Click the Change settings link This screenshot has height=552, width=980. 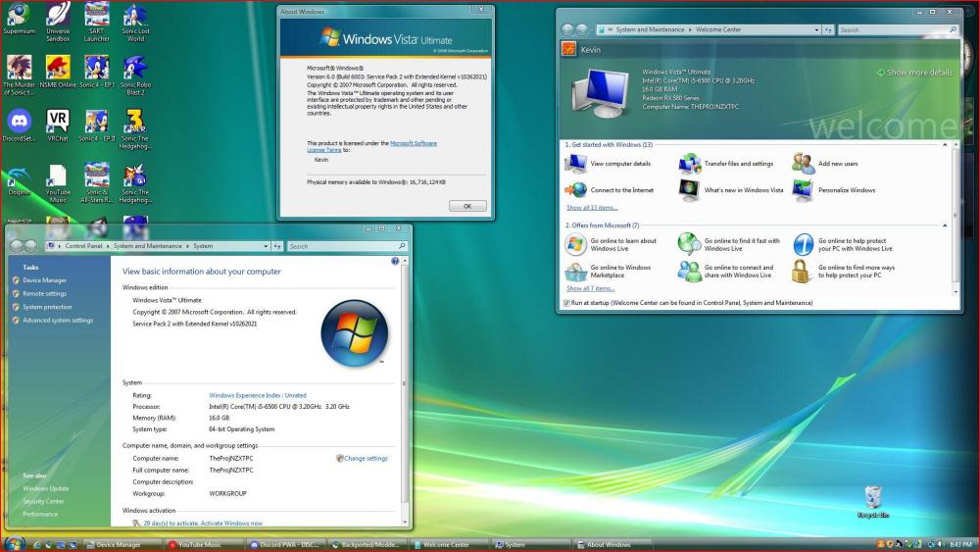(366, 458)
